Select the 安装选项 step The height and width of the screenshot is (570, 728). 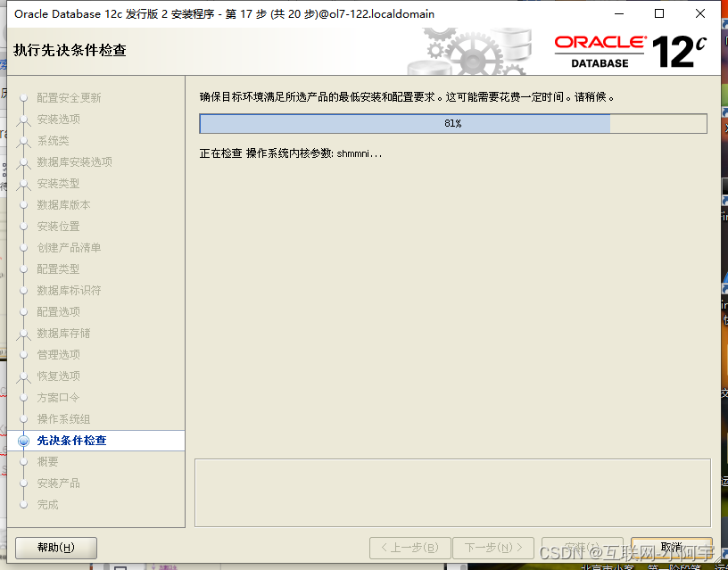59,120
